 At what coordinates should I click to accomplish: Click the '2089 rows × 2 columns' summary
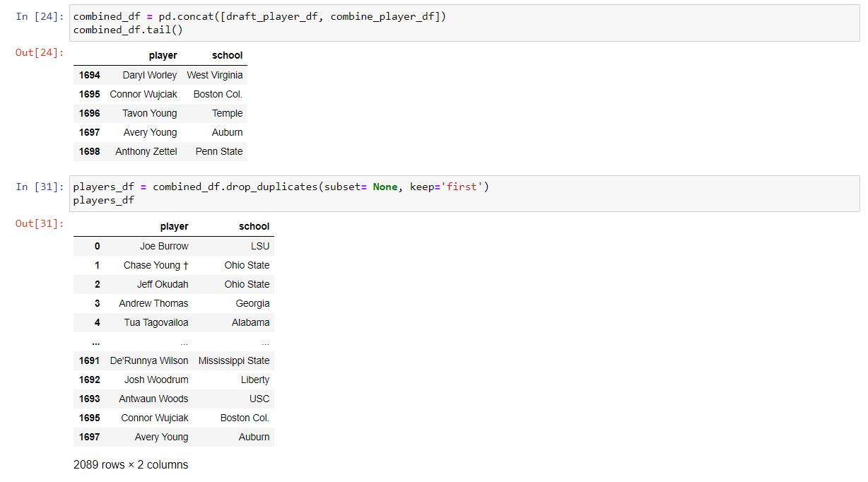[131, 464]
